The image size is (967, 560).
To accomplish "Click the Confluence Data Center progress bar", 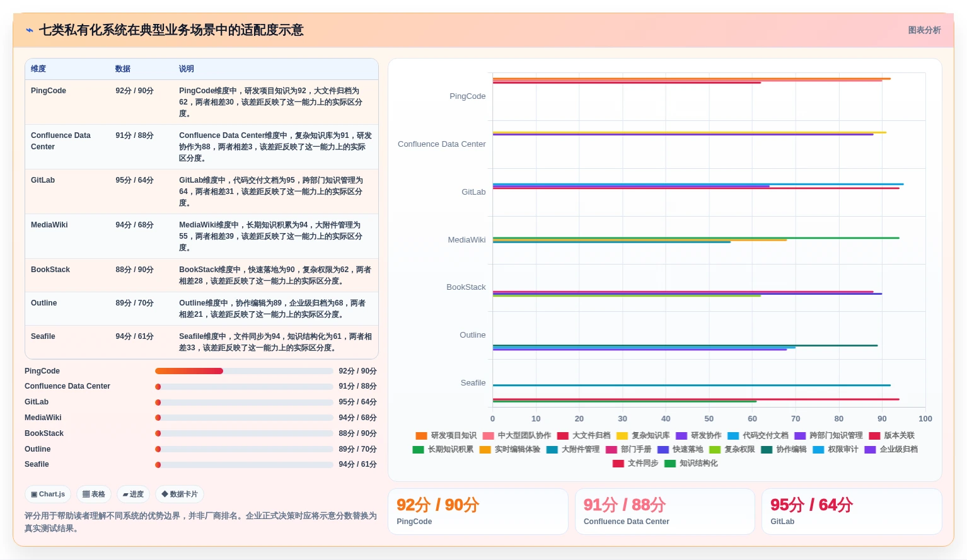I will [244, 387].
